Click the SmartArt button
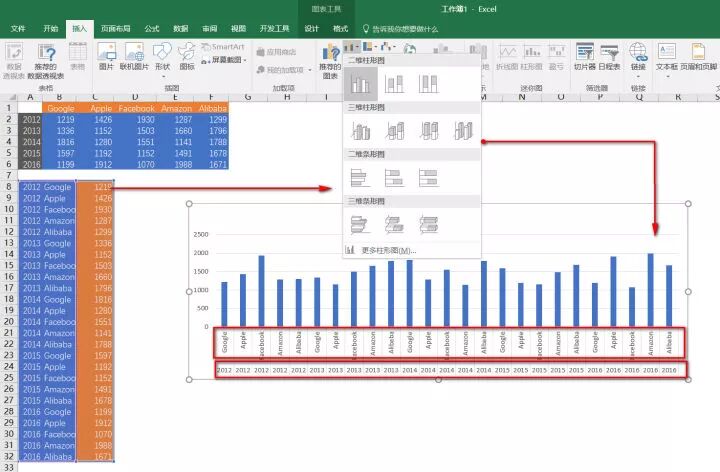 224,47
